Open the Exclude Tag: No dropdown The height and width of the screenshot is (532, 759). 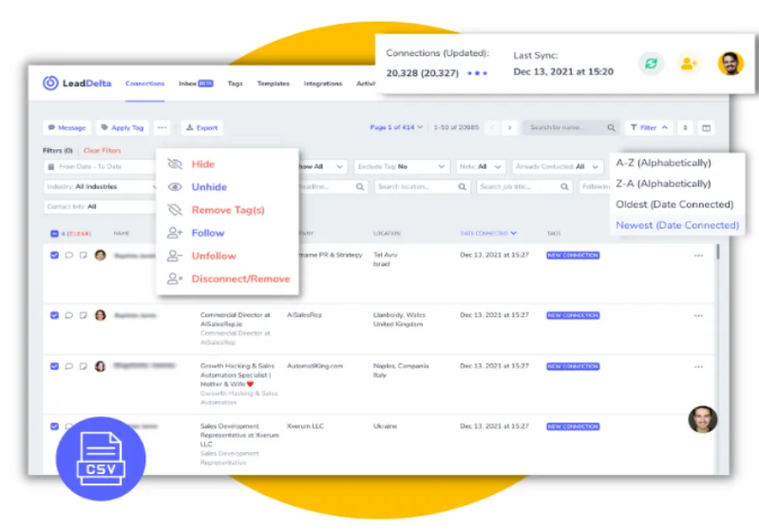coord(402,166)
